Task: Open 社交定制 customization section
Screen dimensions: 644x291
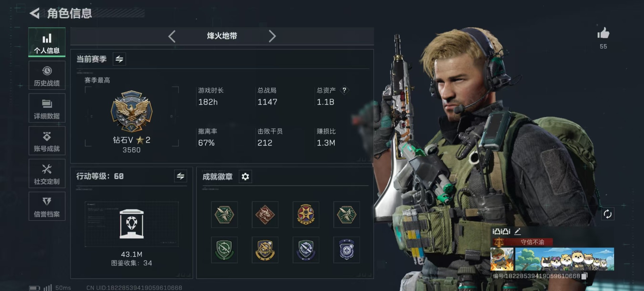Action: [47, 174]
